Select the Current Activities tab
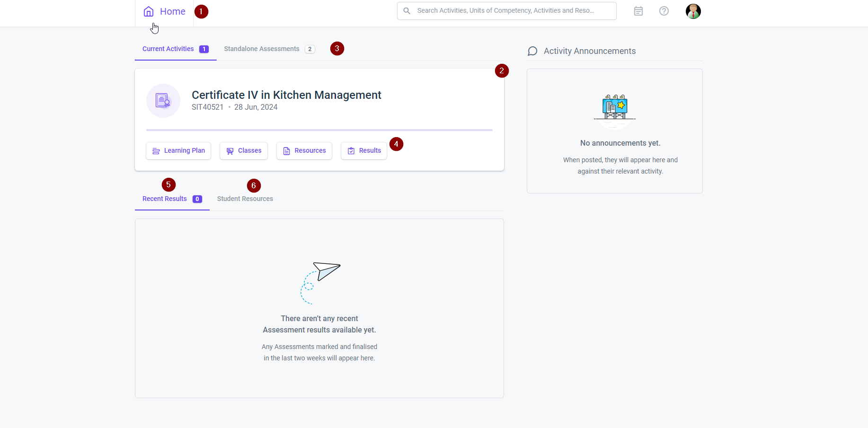Screen dimensions: 868x428 click(168, 49)
